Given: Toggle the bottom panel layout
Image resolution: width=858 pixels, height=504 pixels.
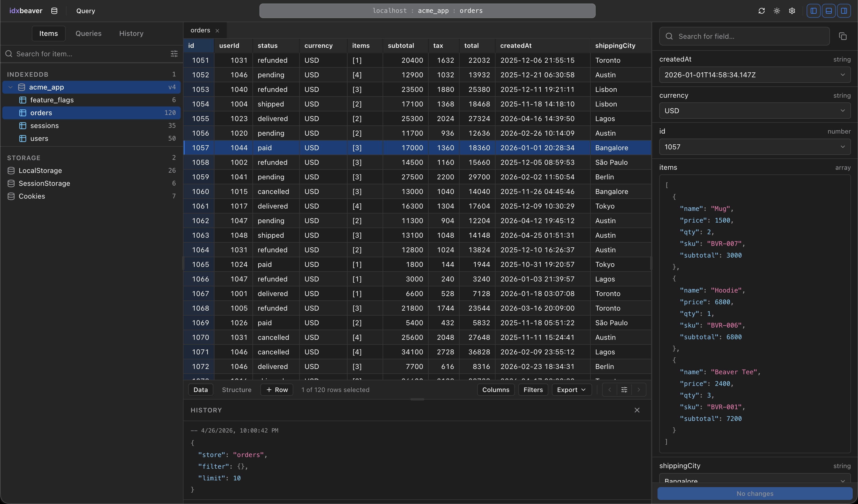Looking at the screenshot, I should (x=829, y=11).
